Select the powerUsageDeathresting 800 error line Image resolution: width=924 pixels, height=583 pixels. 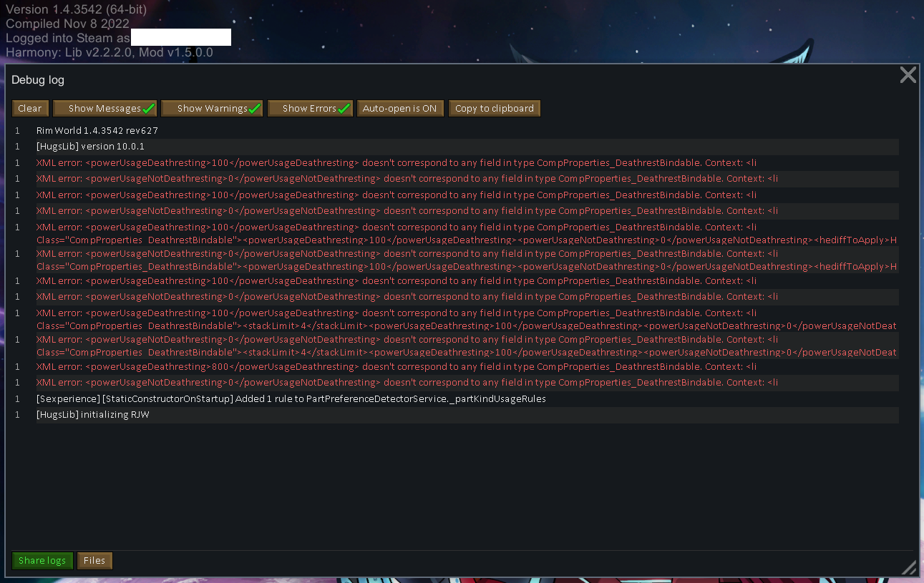point(467,367)
